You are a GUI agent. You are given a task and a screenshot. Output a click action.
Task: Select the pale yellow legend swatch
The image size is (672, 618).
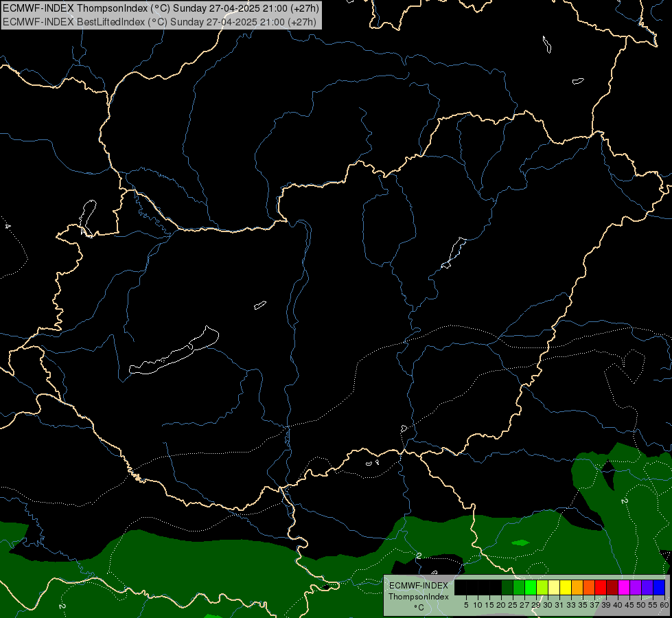pyautogui.click(x=554, y=587)
